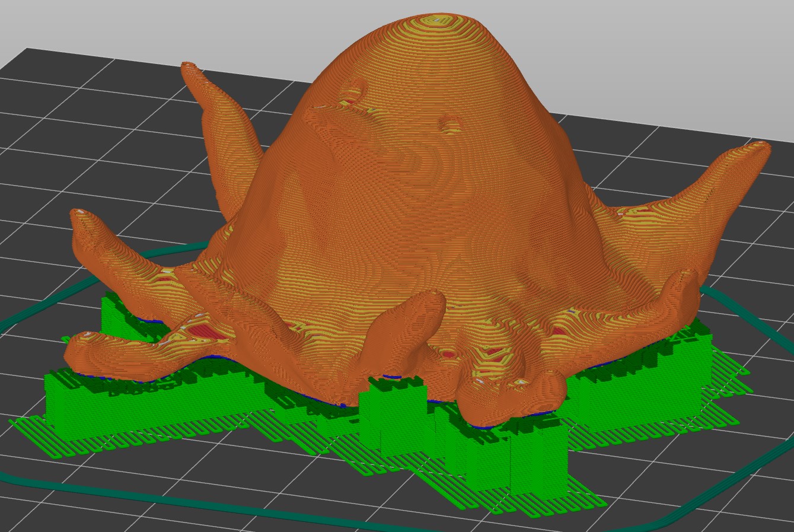Screen dimensions: 794x532
Task: Click the tip of the far-right outstretched tentacle
Action: [758, 147]
